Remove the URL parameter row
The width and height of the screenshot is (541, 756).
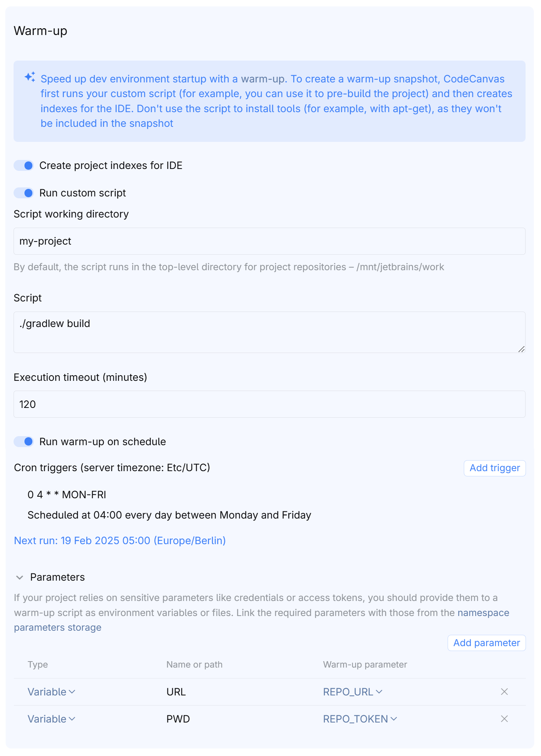click(504, 692)
